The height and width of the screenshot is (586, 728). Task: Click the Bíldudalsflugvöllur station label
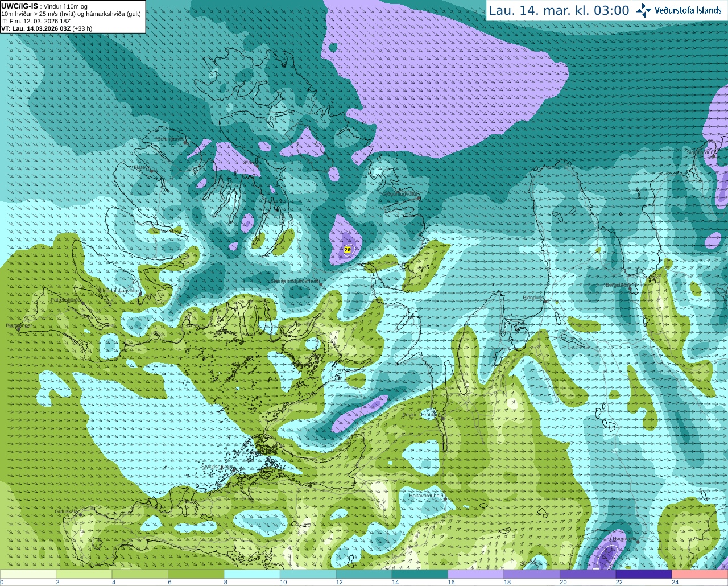(x=119, y=290)
